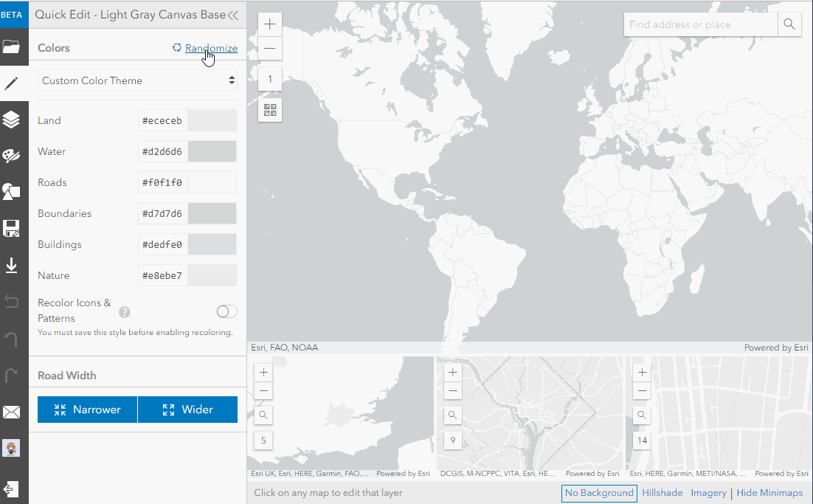Click the save floppy disk icon

click(x=11, y=228)
